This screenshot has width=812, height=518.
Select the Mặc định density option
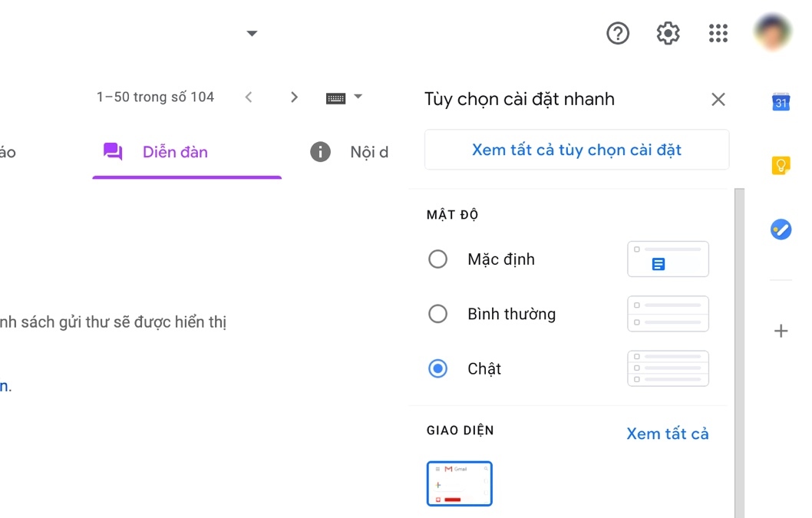(x=438, y=259)
